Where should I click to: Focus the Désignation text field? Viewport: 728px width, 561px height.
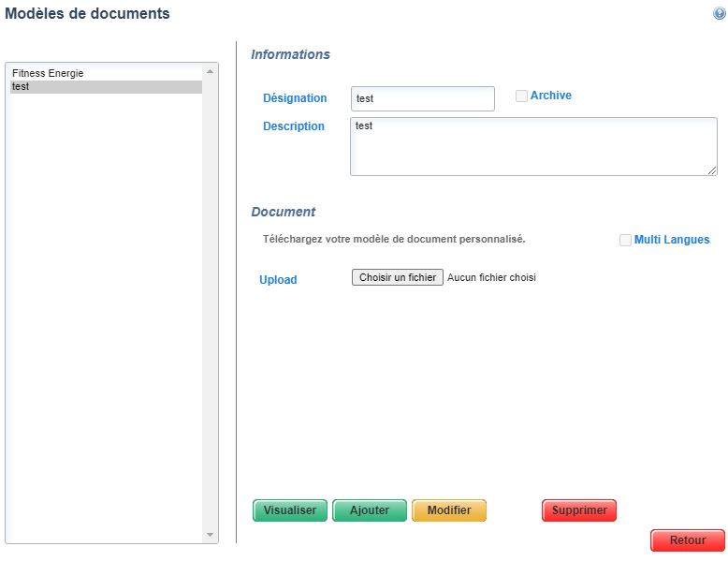(x=422, y=98)
